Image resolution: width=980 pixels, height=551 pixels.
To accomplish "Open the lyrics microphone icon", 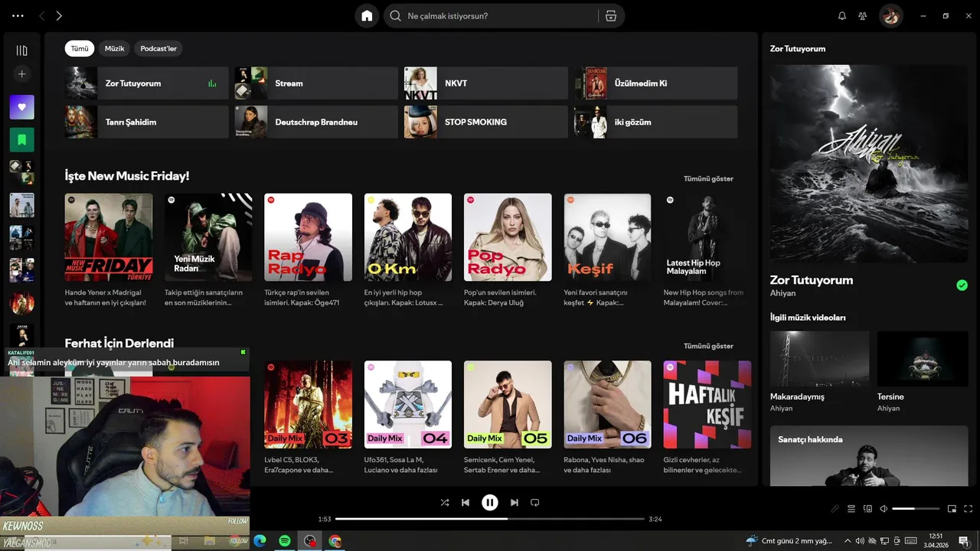I will pyautogui.click(x=835, y=509).
